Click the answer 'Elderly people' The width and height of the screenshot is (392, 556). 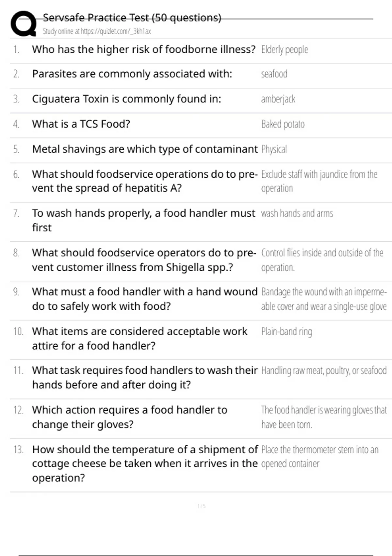(285, 50)
